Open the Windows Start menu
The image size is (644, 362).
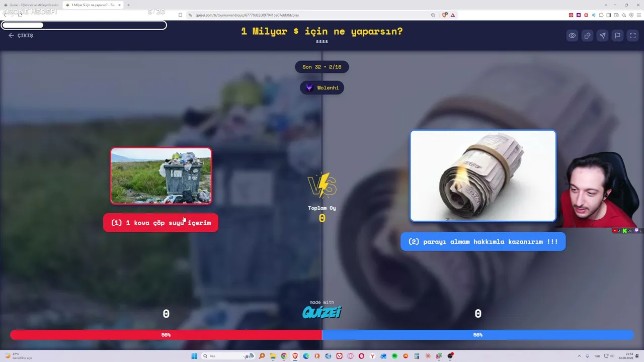[x=194, y=356]
